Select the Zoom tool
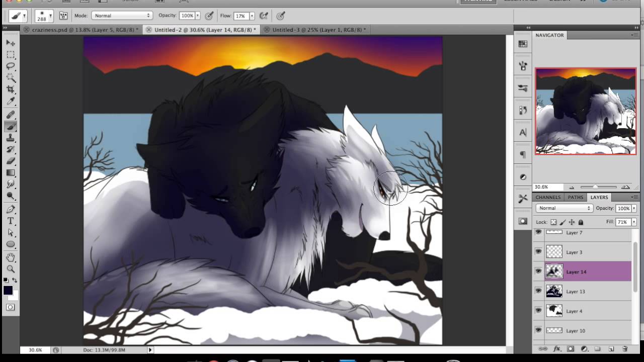The width and height of the screenshot is (644, 362). [11, 269]
